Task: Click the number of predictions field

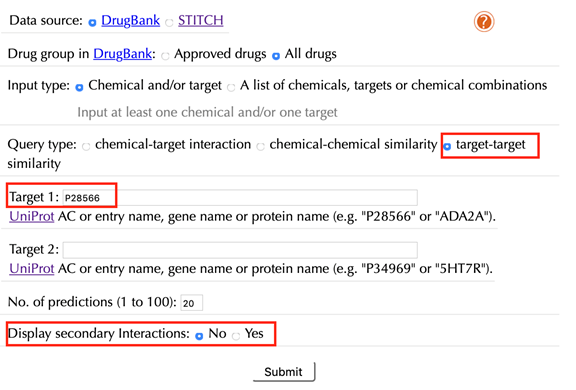Action: coord(191,303)
